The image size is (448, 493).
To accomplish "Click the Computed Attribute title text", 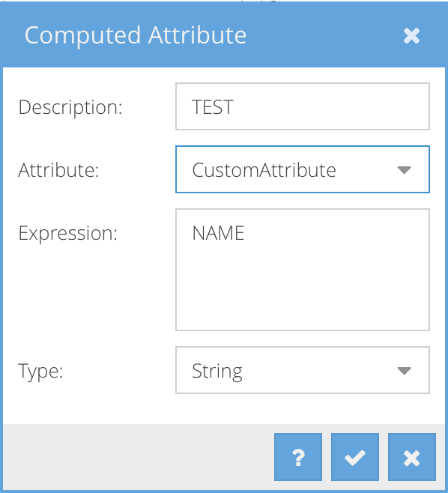I will pyautogui.click(x=136, y=35).
